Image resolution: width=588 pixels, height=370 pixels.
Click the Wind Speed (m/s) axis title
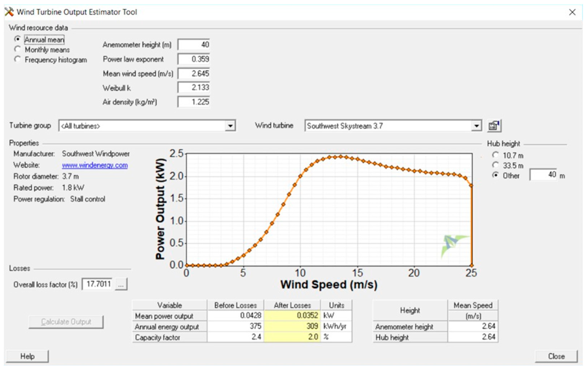(x=329, y=284)
